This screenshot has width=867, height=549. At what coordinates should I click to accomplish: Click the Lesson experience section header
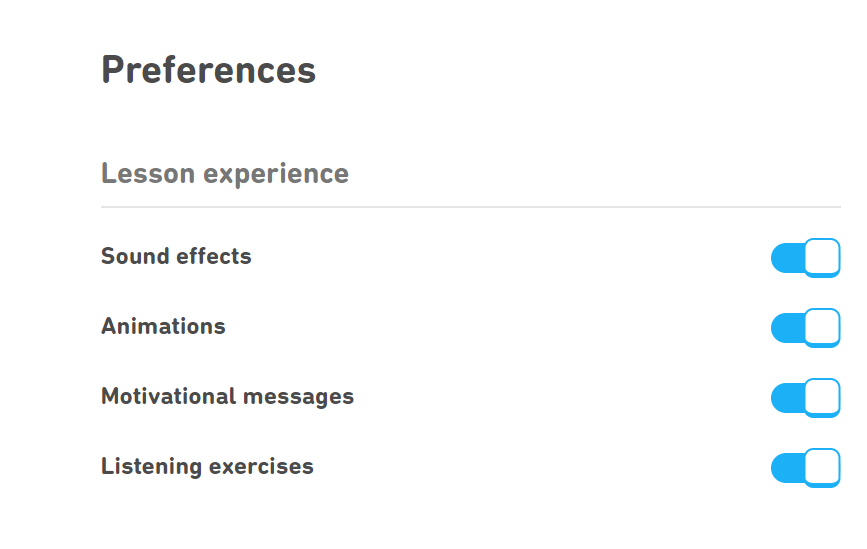click(225, 174)
